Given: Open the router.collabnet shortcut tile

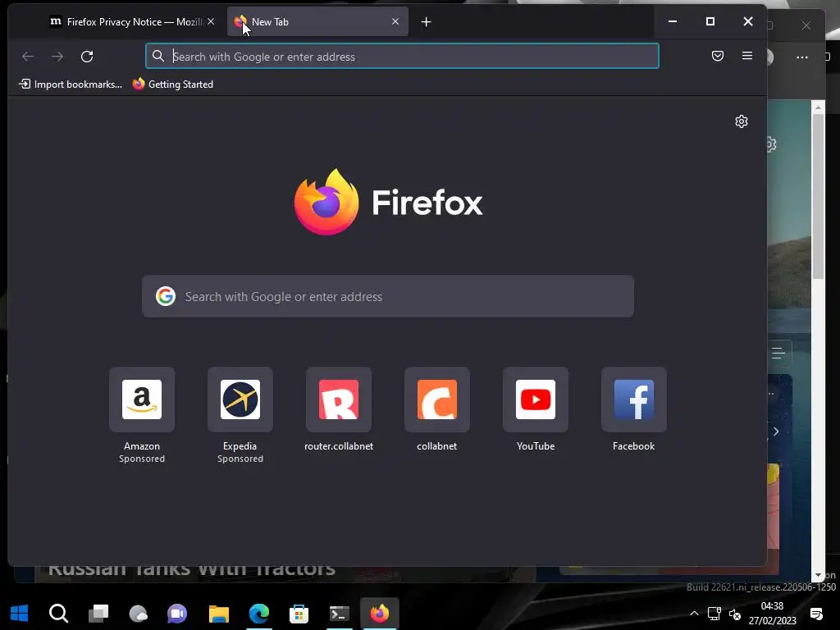Looking at the screenshot, I should (339, 399).
